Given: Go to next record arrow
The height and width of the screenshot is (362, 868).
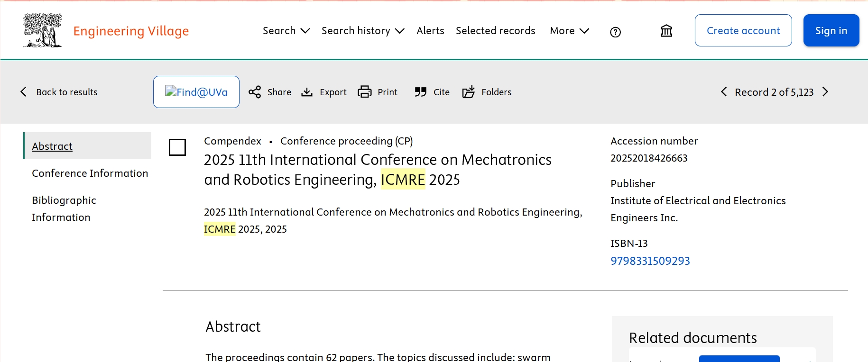Looking at the screenshot, I should [x=825, y=92].
